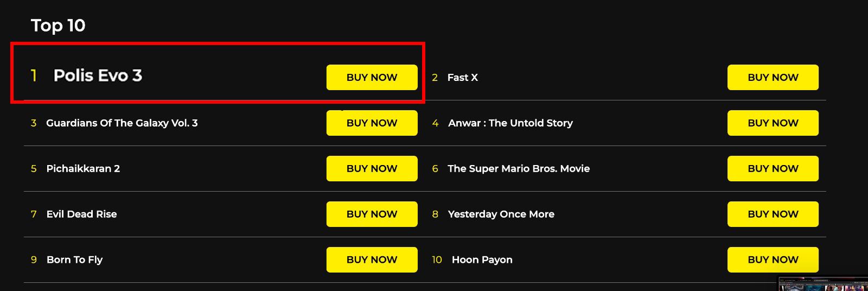Click Buy Now for Born To Fly
The image size is (868, 291).
click(372, 260)
